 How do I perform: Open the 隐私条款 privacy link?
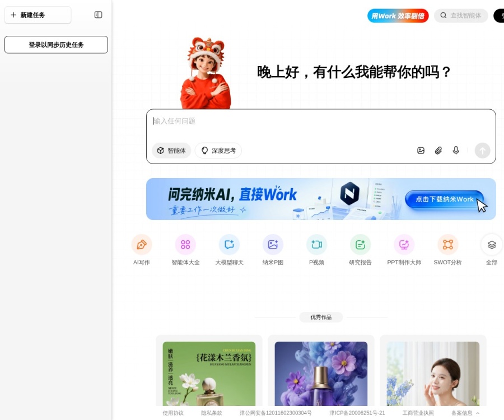pos(212,413)
